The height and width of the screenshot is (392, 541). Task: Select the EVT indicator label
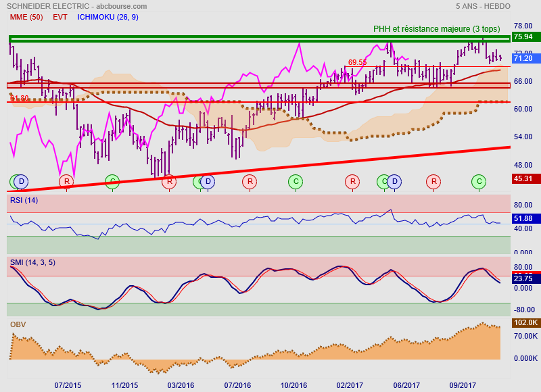click(x=60, y=17)
